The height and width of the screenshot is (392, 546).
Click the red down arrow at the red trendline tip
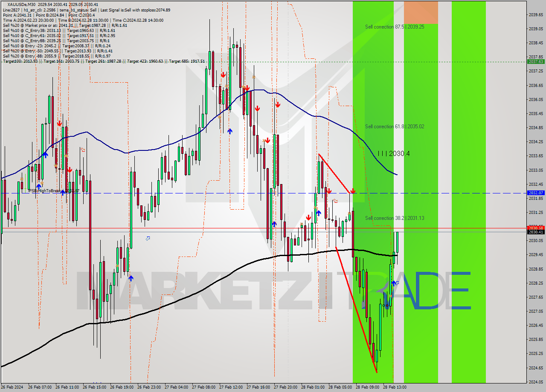353,191
